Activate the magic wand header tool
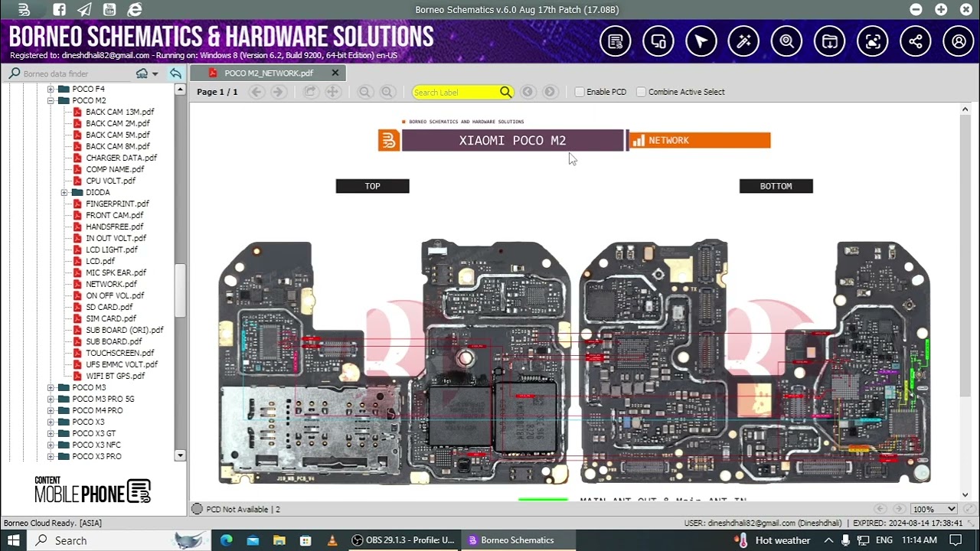This screenshot has height=551, width=980. coord(744,41)
